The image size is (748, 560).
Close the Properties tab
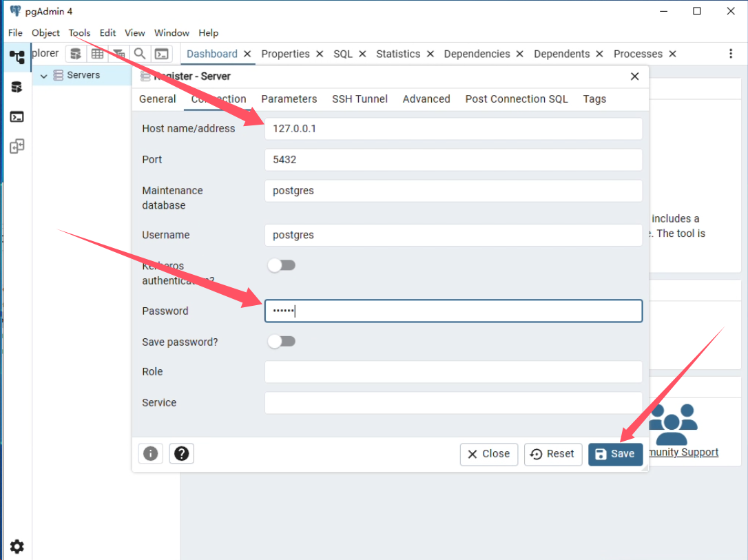coord(320,54)
